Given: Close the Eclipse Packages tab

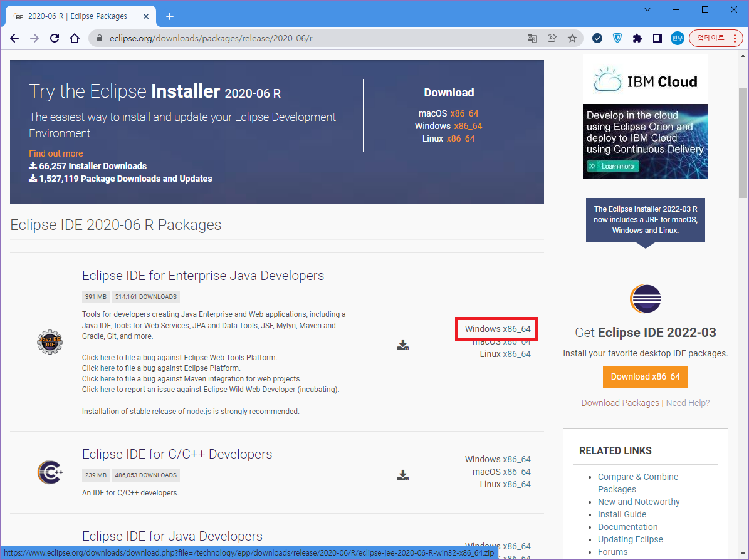Looking at the screenshot, I should [146, 16].
